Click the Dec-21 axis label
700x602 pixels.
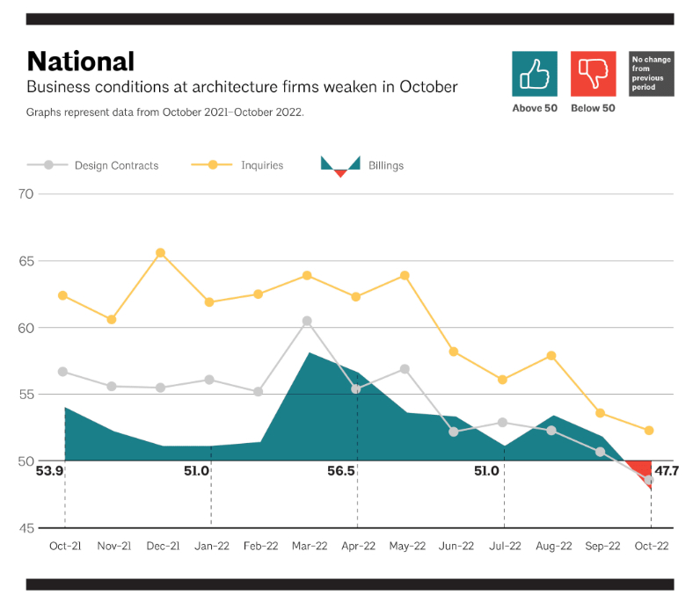tap(163, 546)
